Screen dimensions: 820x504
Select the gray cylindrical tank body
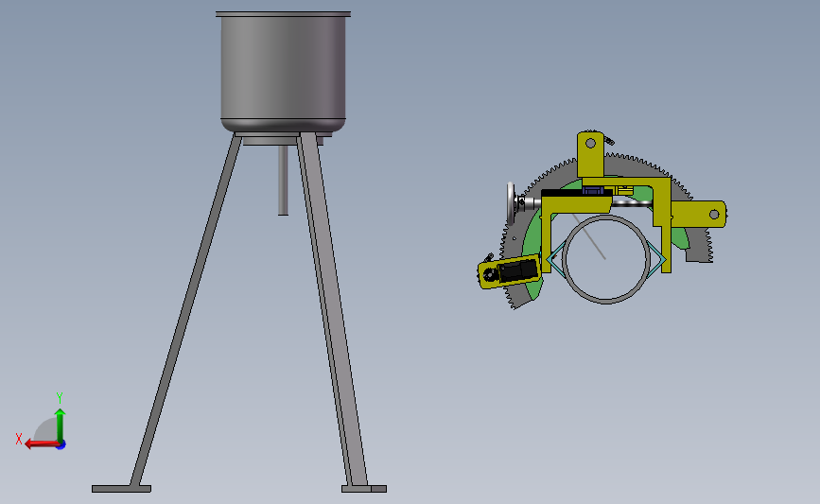[283, 72]
